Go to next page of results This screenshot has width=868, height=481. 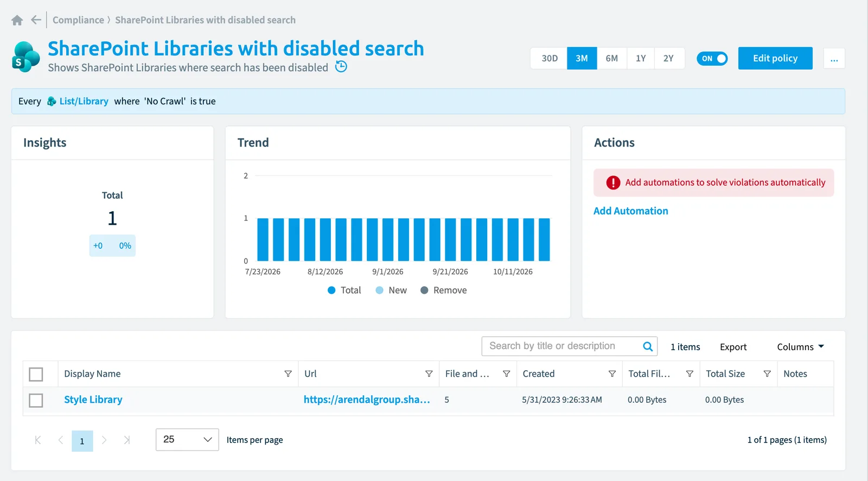point(104,440)
